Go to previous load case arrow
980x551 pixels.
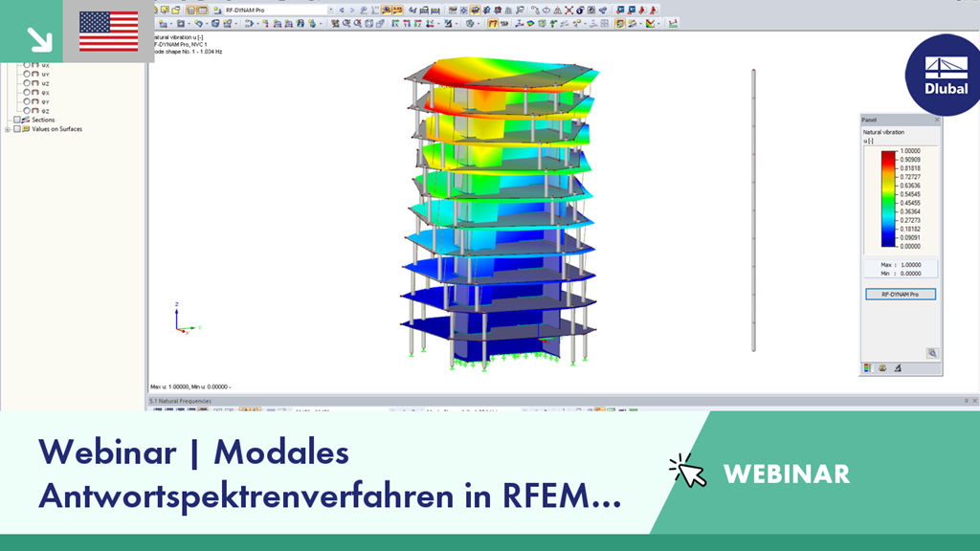[x=342, y=10]
